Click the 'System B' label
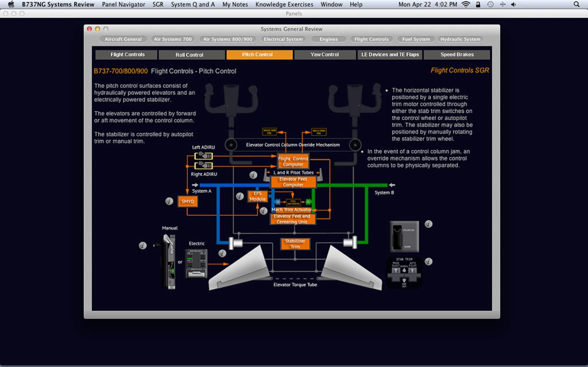This screenshot has width=588, height=367. tap(384, 192)
